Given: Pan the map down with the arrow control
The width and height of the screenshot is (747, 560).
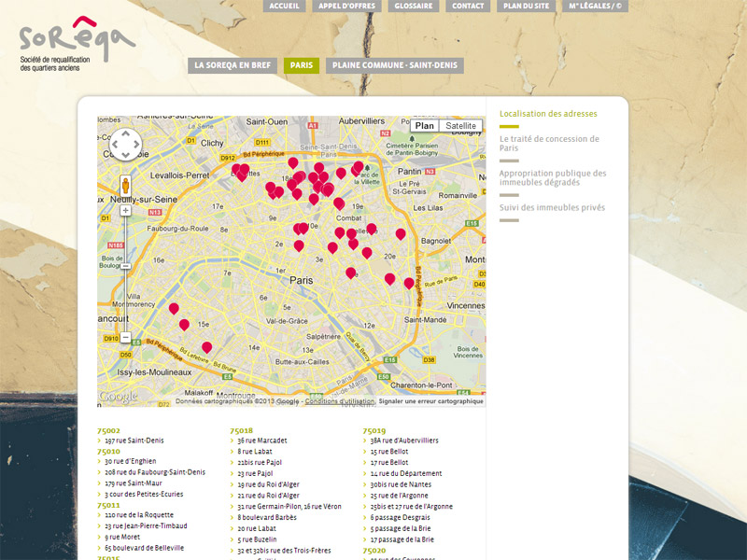Looking at the screenshot, I should pos(125,154).
